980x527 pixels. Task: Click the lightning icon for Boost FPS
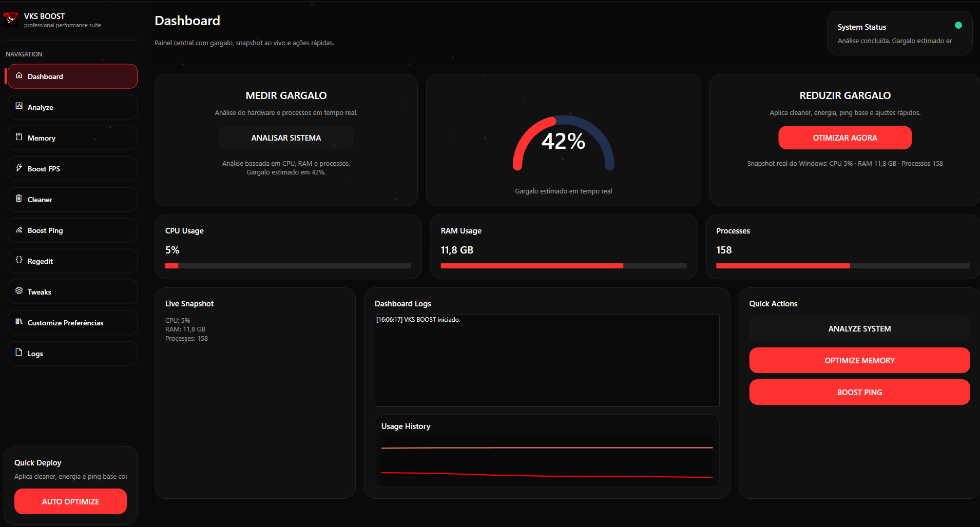pos(19,168)
